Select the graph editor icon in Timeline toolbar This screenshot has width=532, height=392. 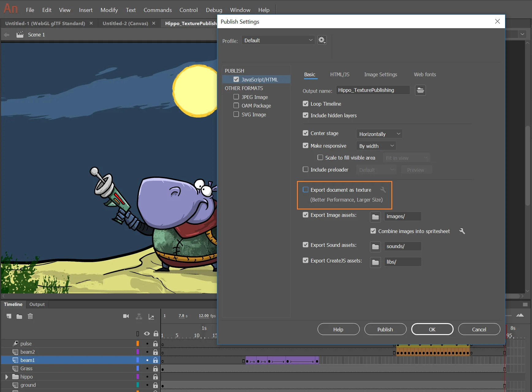click(151, 316)
